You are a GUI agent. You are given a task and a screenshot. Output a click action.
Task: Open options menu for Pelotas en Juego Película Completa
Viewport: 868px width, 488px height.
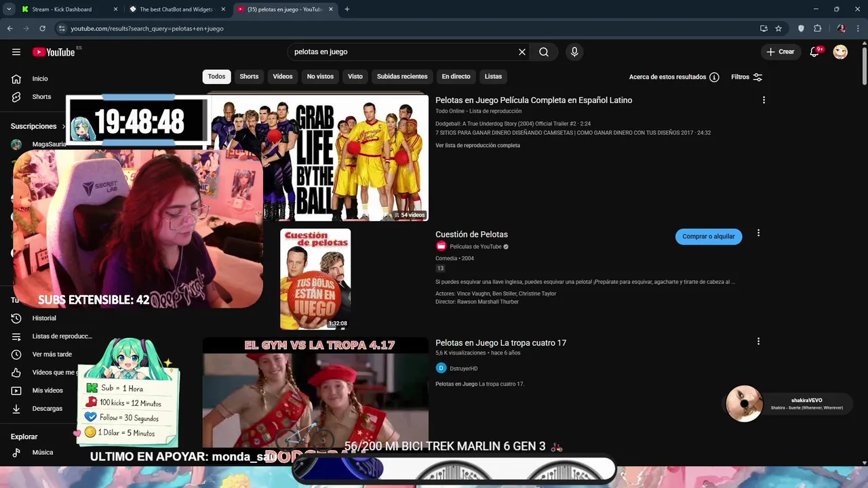coord(764,100)
